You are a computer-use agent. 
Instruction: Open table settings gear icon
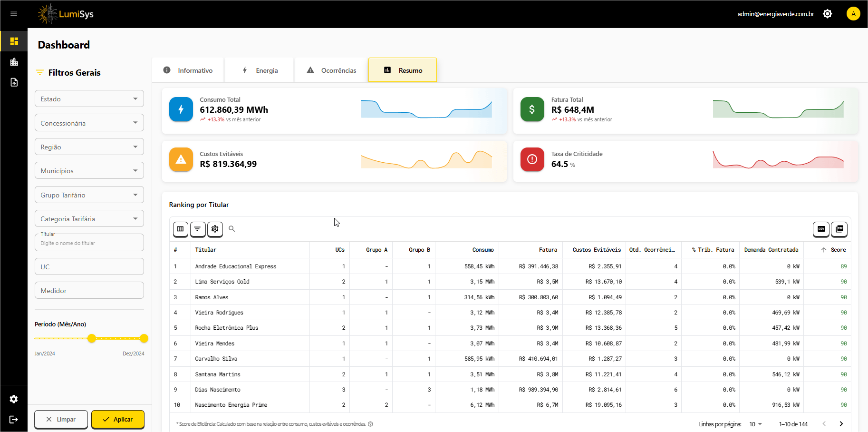[215, 229]
